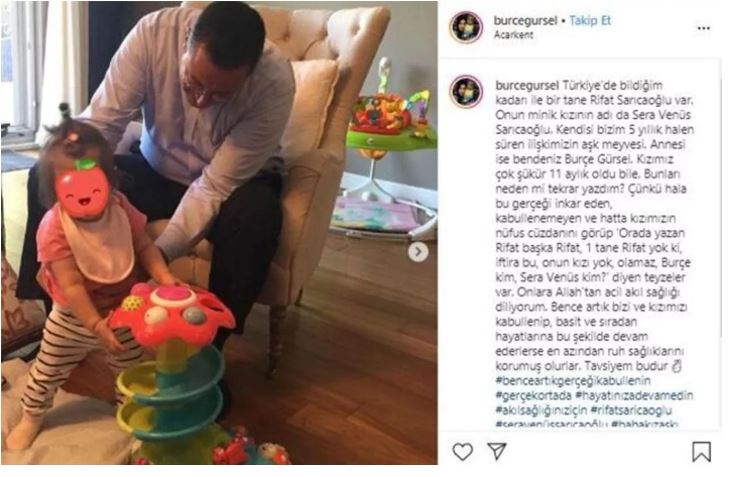Open burcegursel username at caption start
Screen dimensions: 729x477
pyautogui.click(x=527, y=86)
